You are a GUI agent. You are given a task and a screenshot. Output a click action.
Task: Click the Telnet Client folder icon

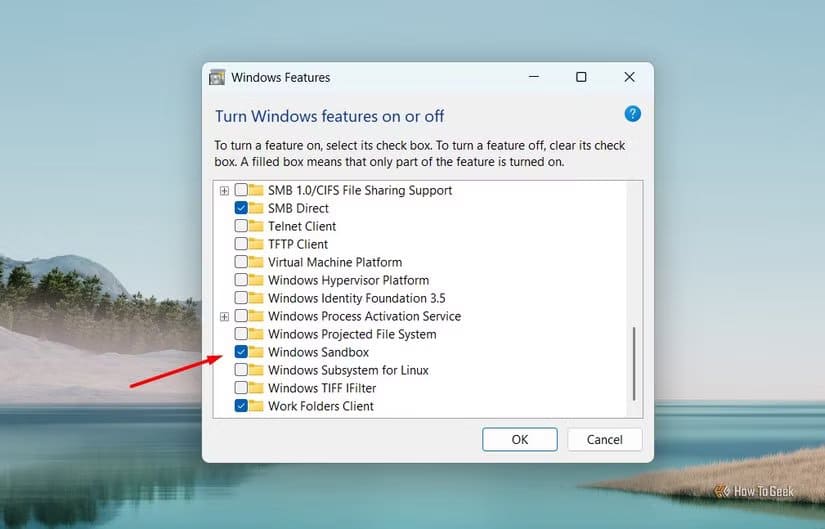(258, 226)
